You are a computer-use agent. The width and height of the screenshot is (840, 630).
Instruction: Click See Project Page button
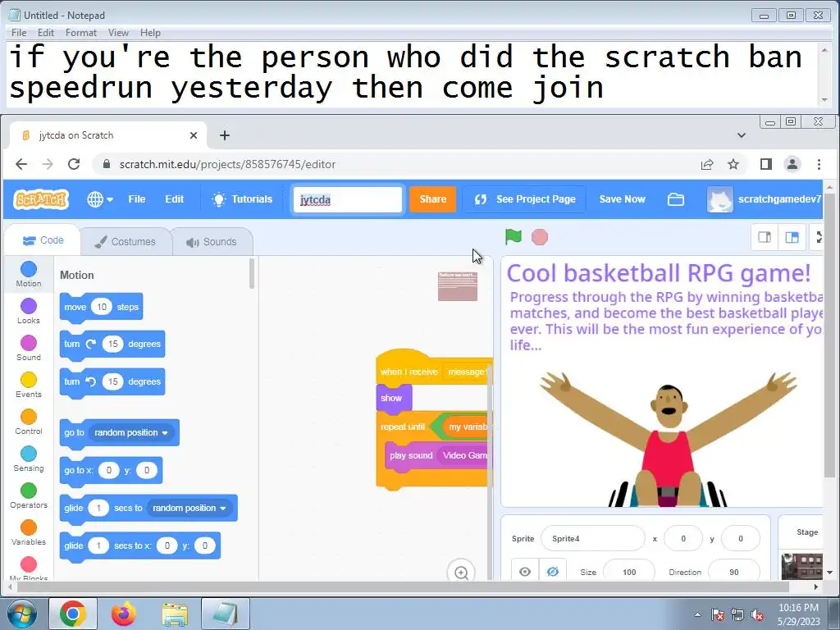524,199
